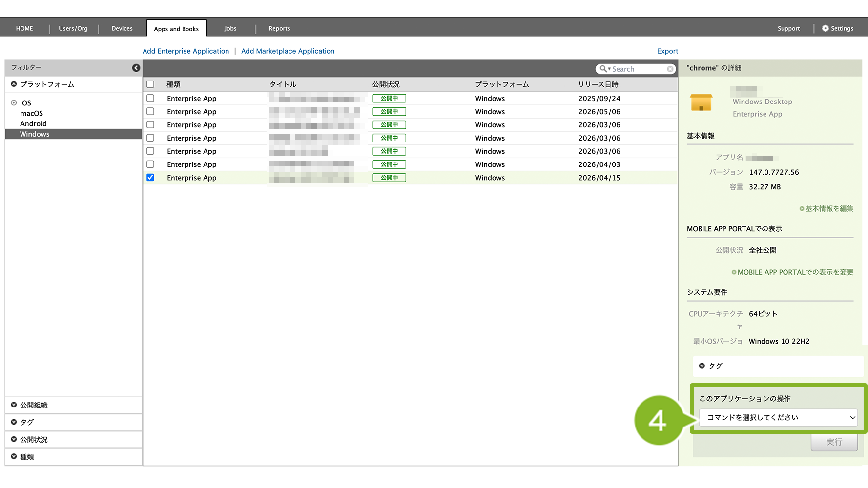Click 基本情報を編集 link
This screenshot has width=868, height=488.
(829, 209)
